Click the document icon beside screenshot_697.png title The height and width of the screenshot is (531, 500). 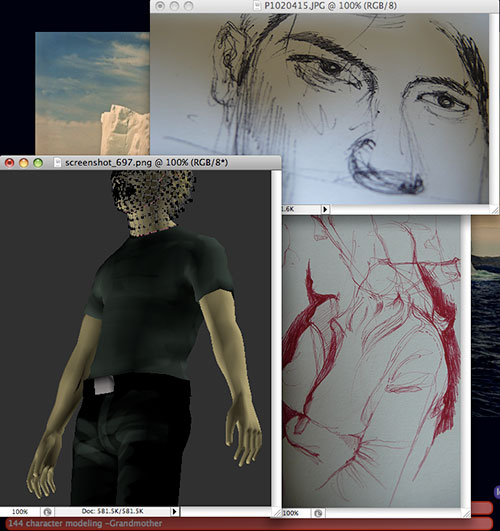57,163
